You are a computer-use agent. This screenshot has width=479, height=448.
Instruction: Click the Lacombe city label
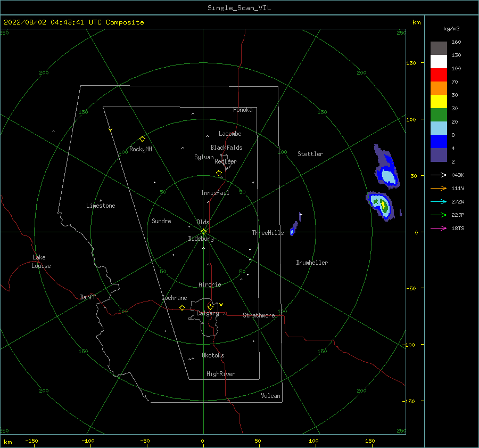click(230, 134)
